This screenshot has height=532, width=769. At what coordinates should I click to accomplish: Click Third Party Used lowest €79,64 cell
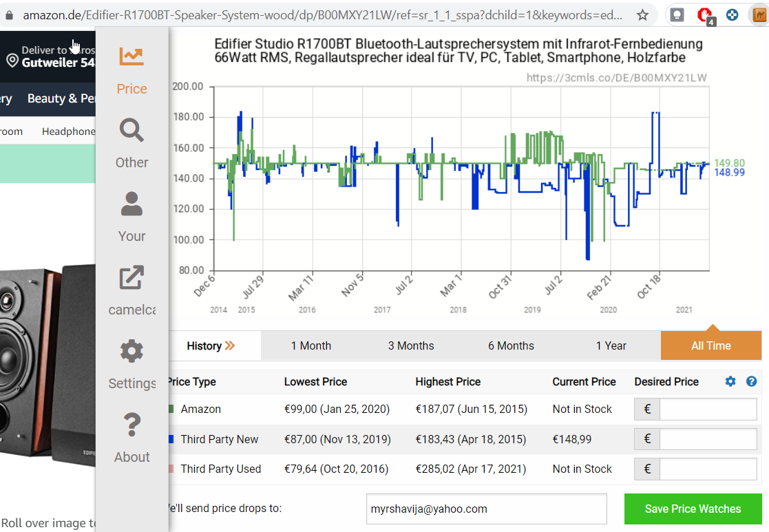tap(336, 469)
